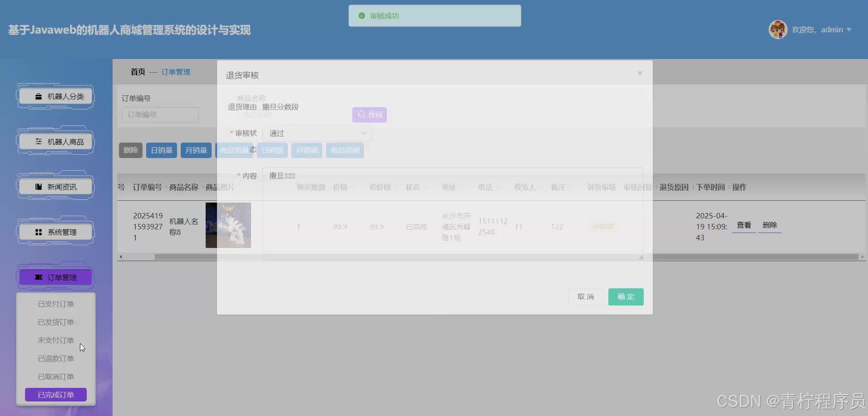
Task: Select the 已完成订单 submenu item
Action: click(x=55, y=394)
